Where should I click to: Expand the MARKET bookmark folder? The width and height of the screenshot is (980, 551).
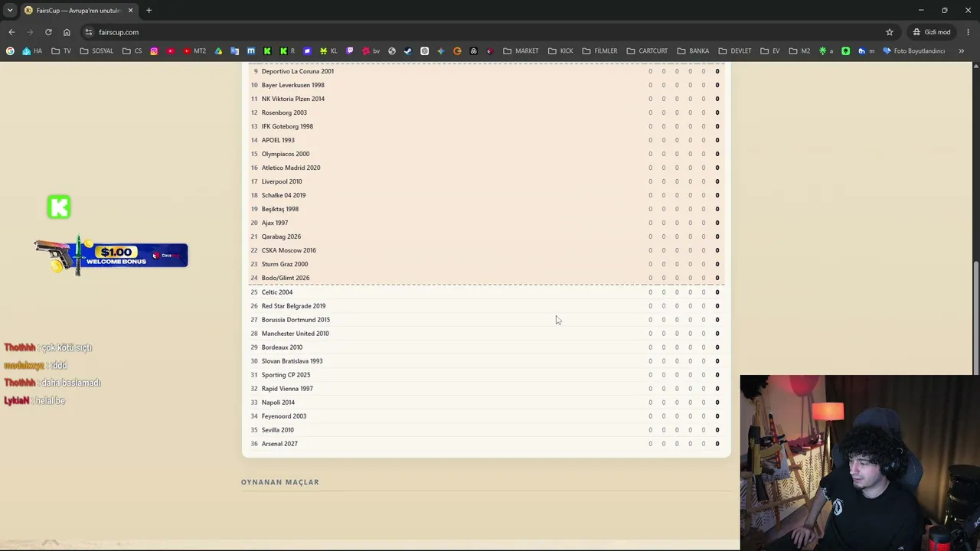click(x=521, y=51)
